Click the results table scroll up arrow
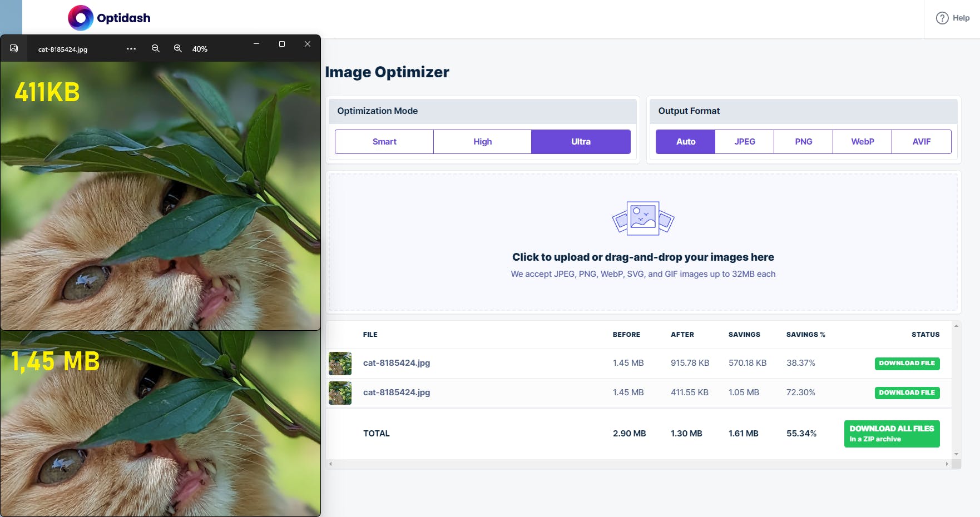Screen dimensions: 980x517 coord(956,326)
